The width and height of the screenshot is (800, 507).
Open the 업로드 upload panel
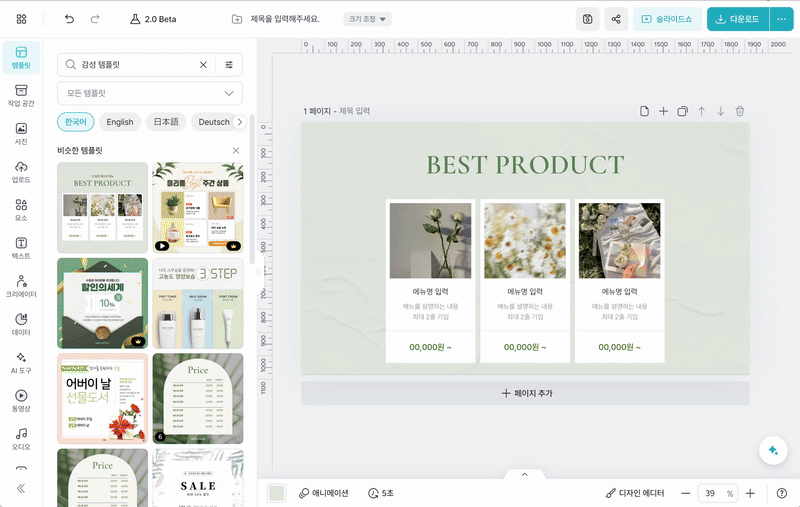coord(21,171)
